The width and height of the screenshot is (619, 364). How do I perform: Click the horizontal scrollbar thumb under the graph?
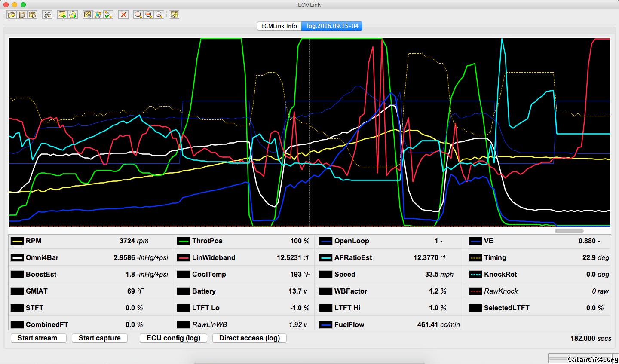[569, 231]
